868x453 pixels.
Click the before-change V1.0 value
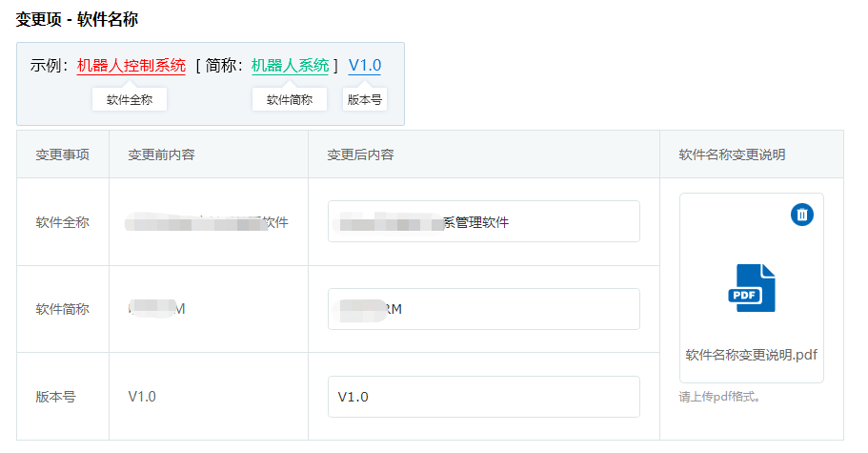142,397
